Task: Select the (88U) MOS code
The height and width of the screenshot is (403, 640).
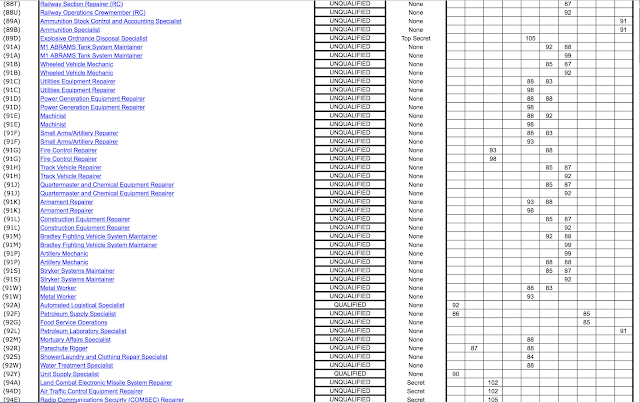Action: click(11, 13)
